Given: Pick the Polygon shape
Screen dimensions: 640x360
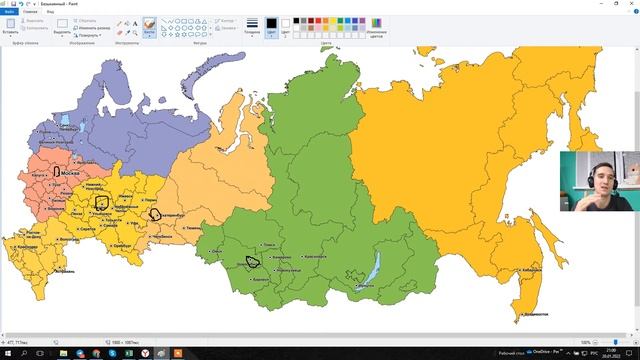Looking at the screenshot, I should pos(198,21).
